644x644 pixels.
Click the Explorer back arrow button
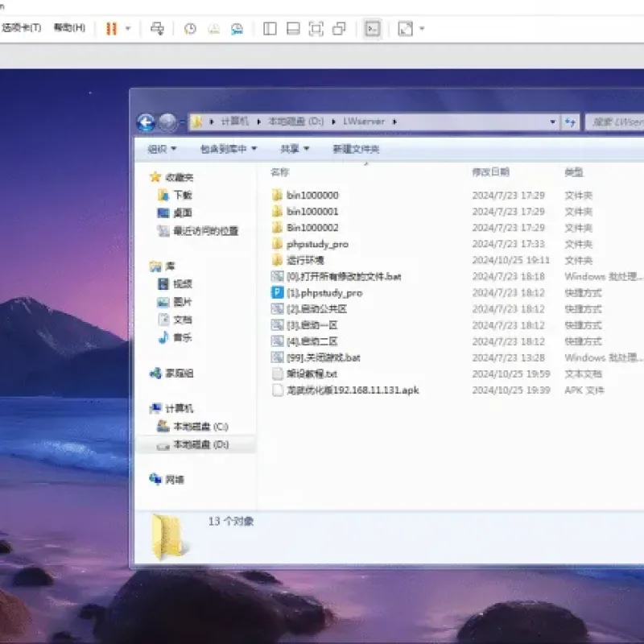(x=146, y=122)
